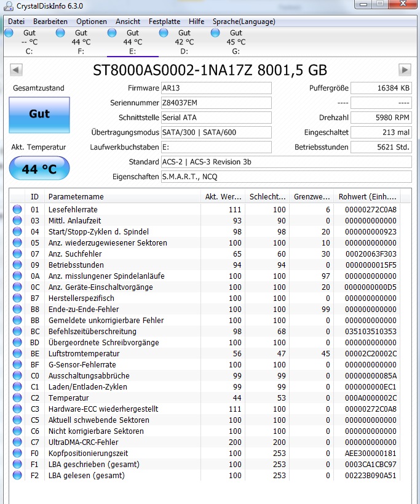Select drive E: status tab
The height and width of the screenshot is (504, 420).
click(x=133, y=42)
